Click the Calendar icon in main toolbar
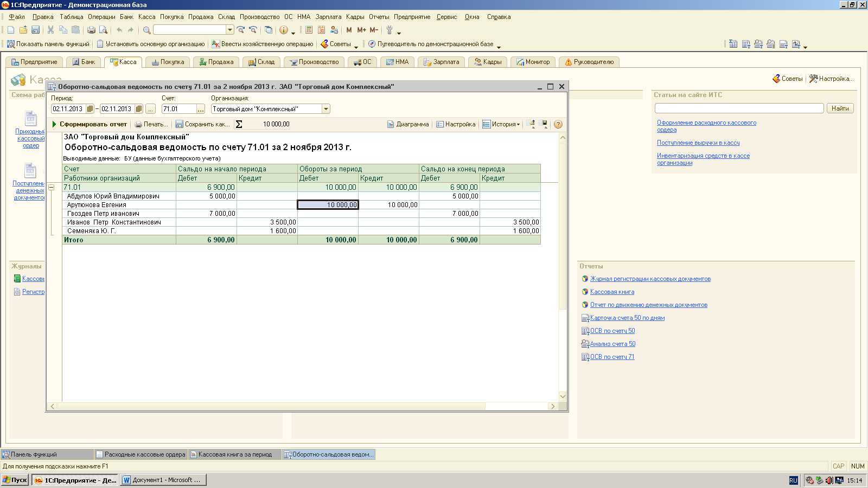The width and height of the screenshot is (868, 488). click(x=321, y=30)
